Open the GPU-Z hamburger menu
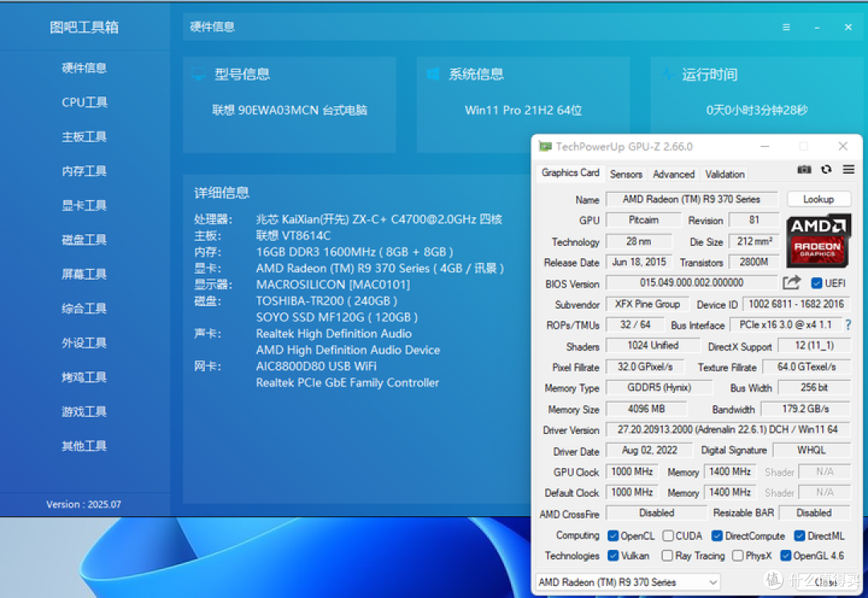This screenshot has height=598, width=868. pos(849,170)
